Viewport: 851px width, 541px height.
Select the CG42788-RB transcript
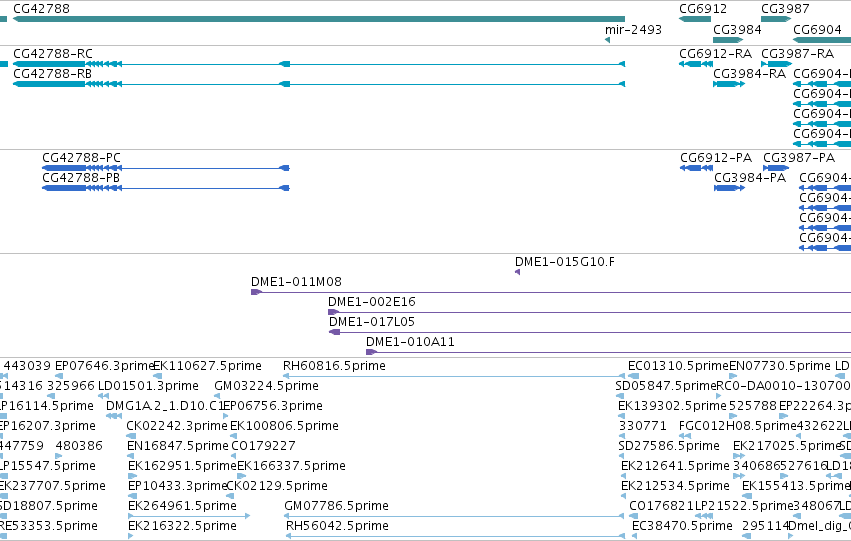point(319,84)
